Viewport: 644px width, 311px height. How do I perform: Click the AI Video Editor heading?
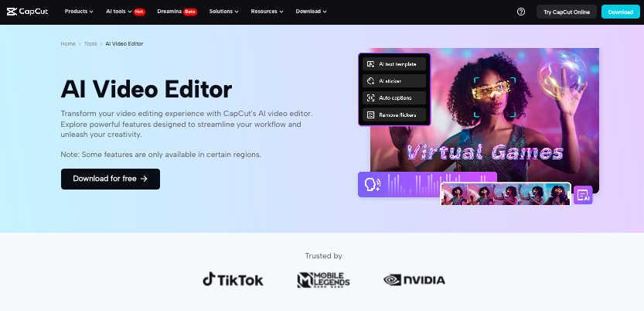(x=146, y=89)
